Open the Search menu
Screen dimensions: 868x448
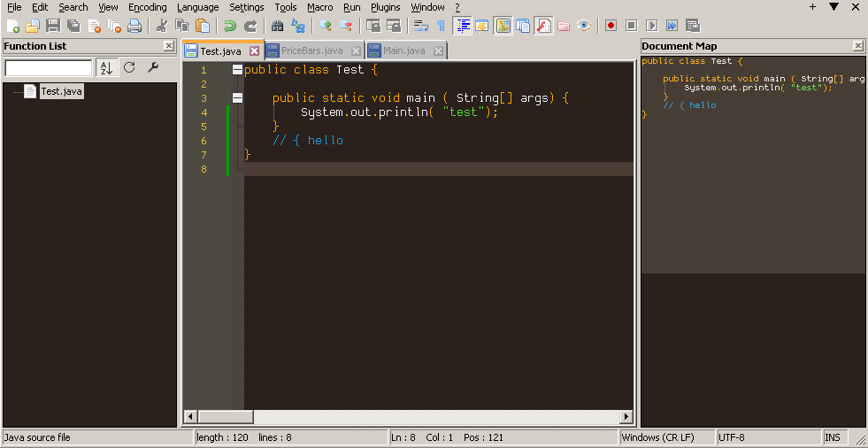73,7
